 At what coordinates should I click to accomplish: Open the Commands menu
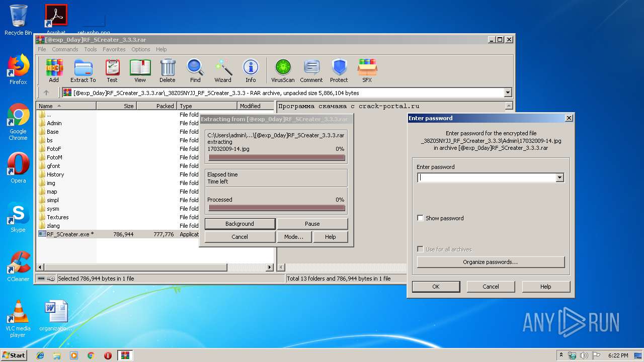[65, 49]
